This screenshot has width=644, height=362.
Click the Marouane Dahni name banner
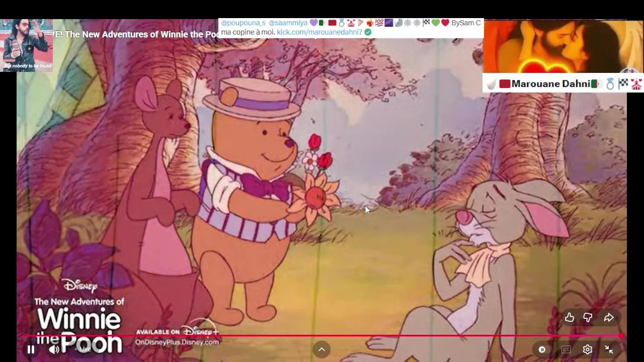coord(563,83)
